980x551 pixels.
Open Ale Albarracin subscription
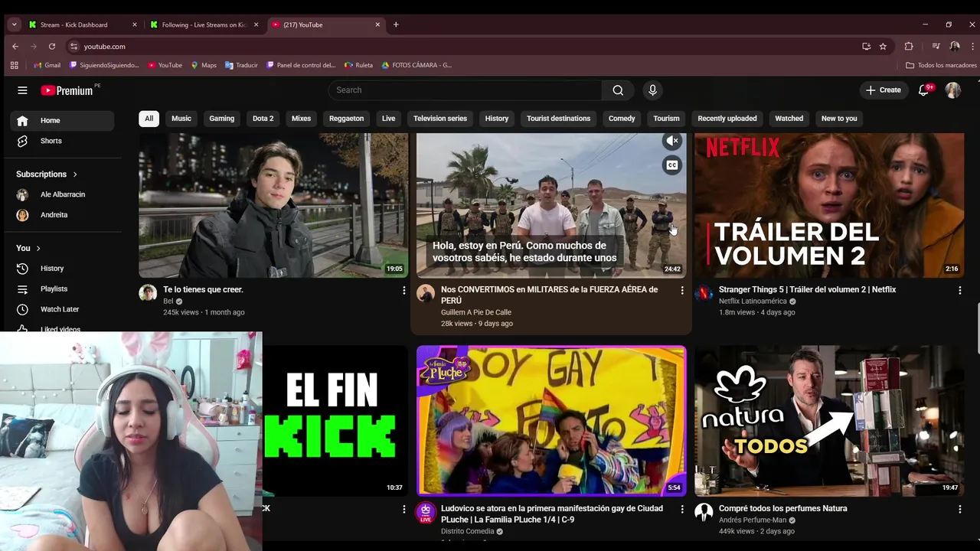[62, 194]
